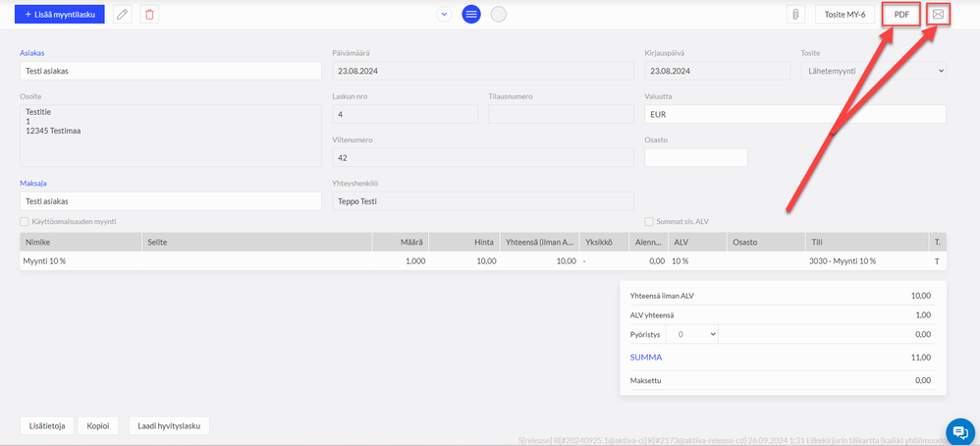Click the Tilausnumero field

(x=562, y=115)
